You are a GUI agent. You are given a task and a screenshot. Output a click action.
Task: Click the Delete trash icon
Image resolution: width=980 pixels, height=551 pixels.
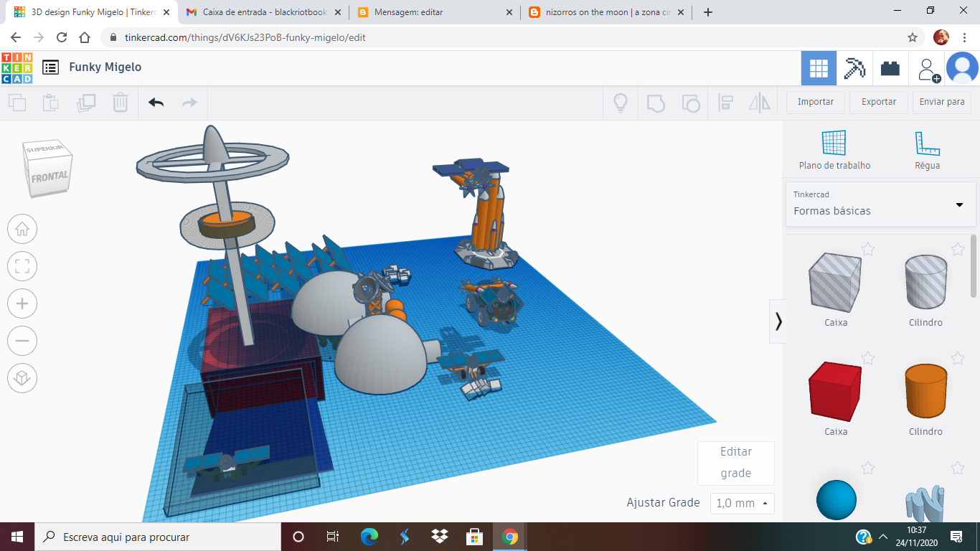[x=121, y=103]
